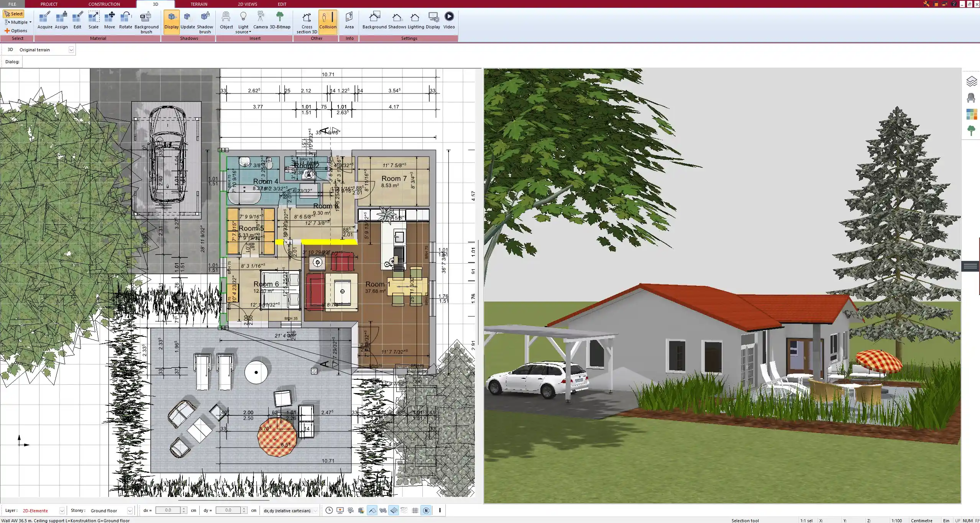Open Background settings
Image resolution: width=980 pixels, height=523 pixels.
click(x=374, y=21)
